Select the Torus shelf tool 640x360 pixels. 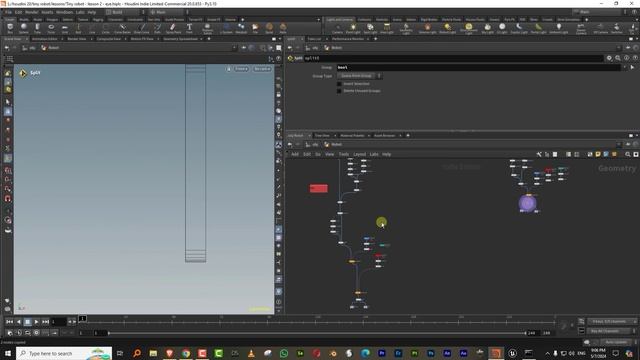[51, 28]
